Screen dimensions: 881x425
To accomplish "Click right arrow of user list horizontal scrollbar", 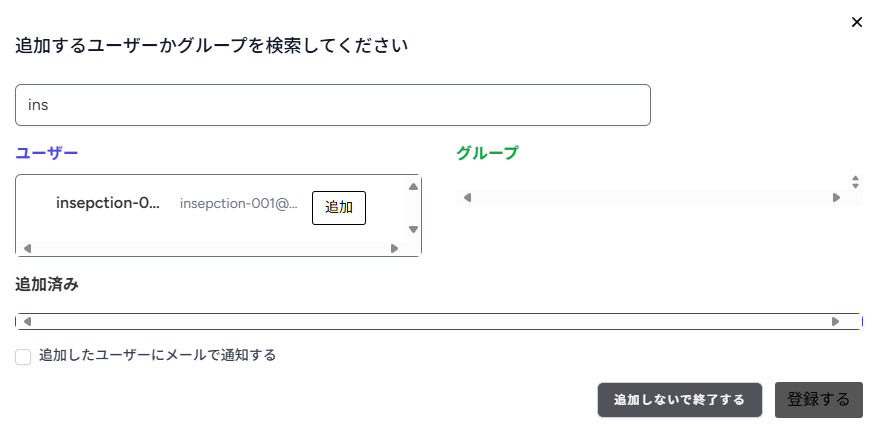I will [394, 248].
